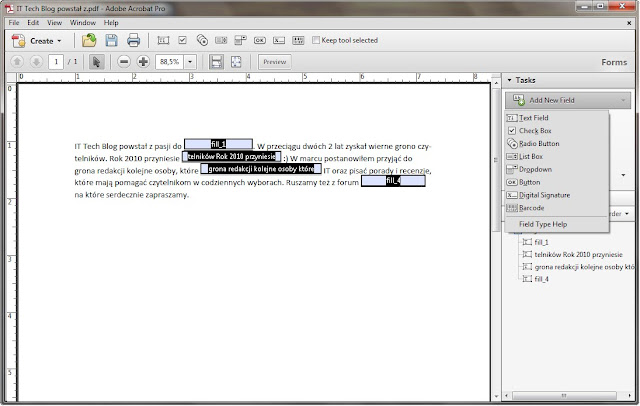Choose Barcode from the menu

click(557, 208)
